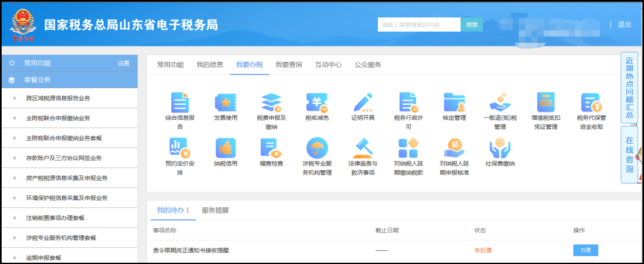The width and height of the screenshot is (644, 264).
Task: Open the 公众服务 tab
Action: point(368,64)
